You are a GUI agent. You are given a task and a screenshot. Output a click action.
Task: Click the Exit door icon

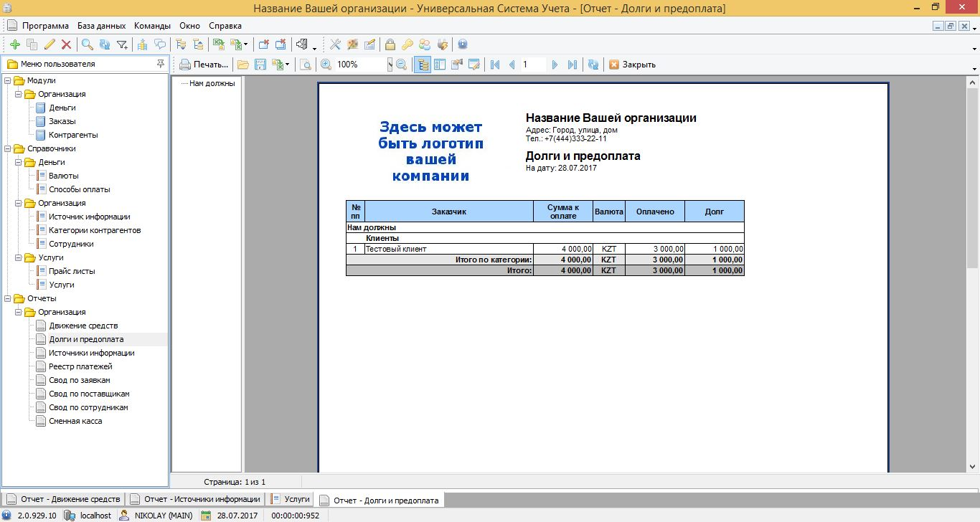pyautogui.click(x=302, y=44)
